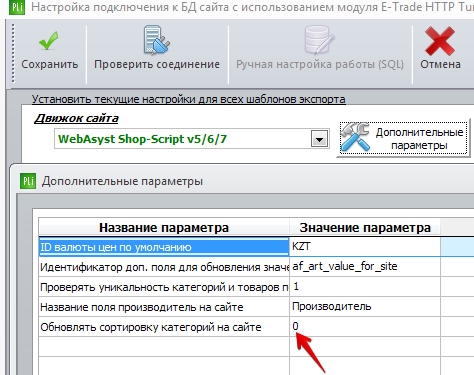Select row ID валюты цен по умолчанию

[164, 247]
